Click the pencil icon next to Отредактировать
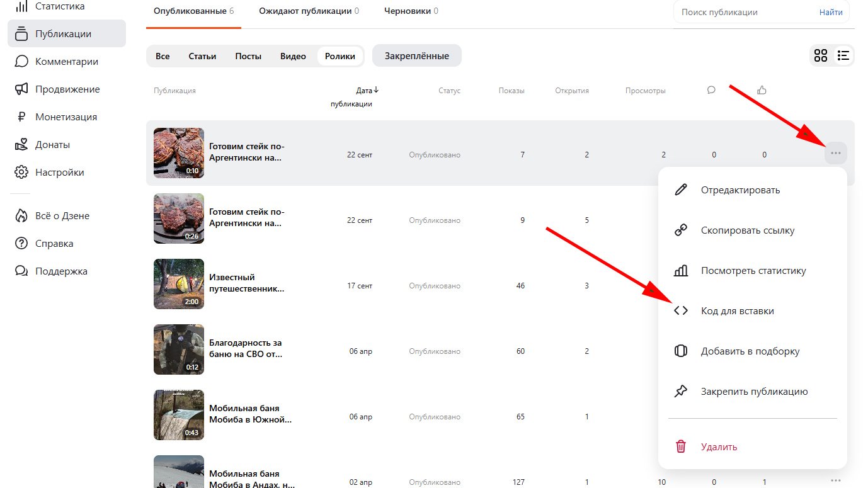The height and width of the screenshot is (488, 868). click(681, 190)
